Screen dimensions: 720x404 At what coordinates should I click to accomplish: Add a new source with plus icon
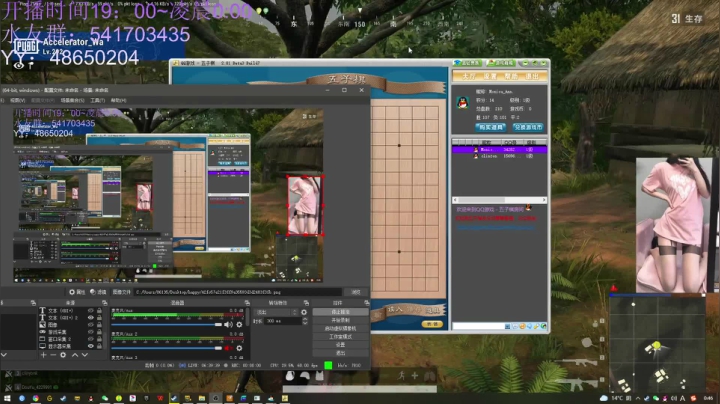coord(43,355)
